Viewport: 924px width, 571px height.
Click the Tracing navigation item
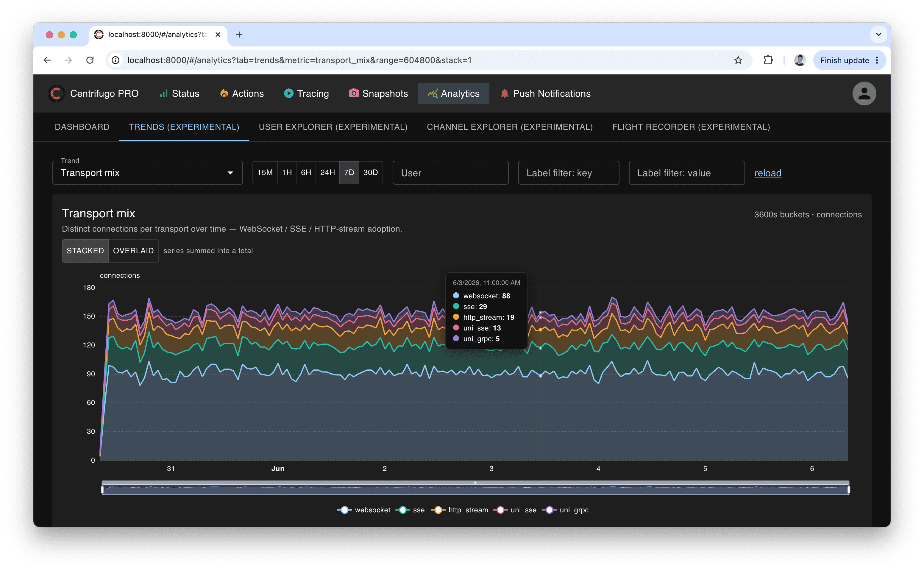pos(306,93)
